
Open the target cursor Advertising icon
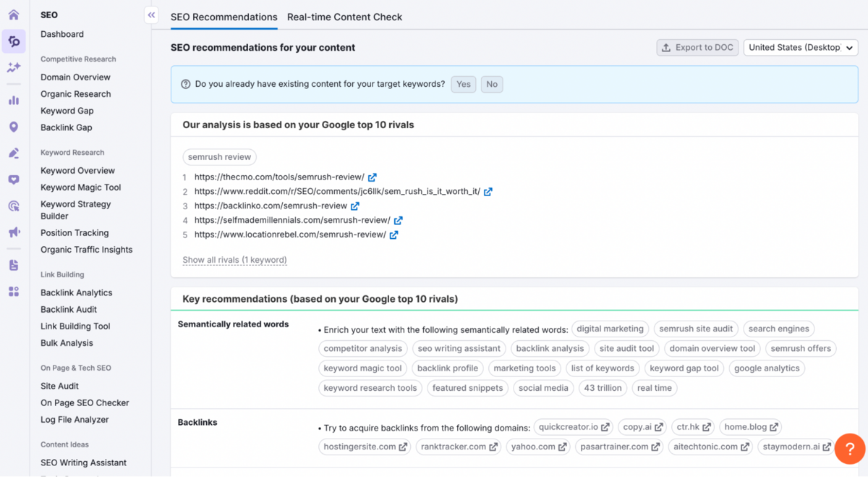coord(13,206)
